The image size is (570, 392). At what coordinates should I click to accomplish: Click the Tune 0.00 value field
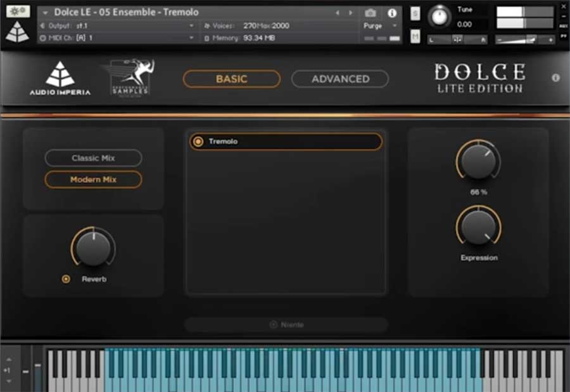click(464, 24)
